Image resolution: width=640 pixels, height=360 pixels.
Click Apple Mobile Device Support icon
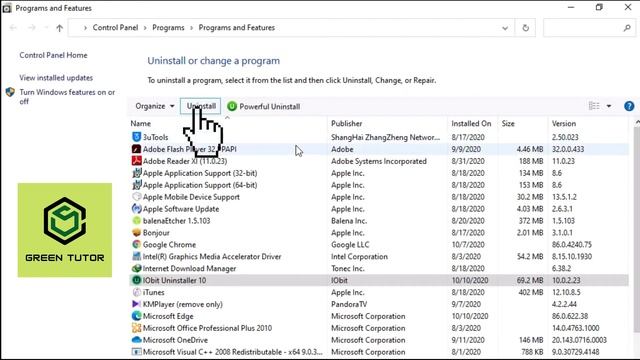[x=136, y=197]
